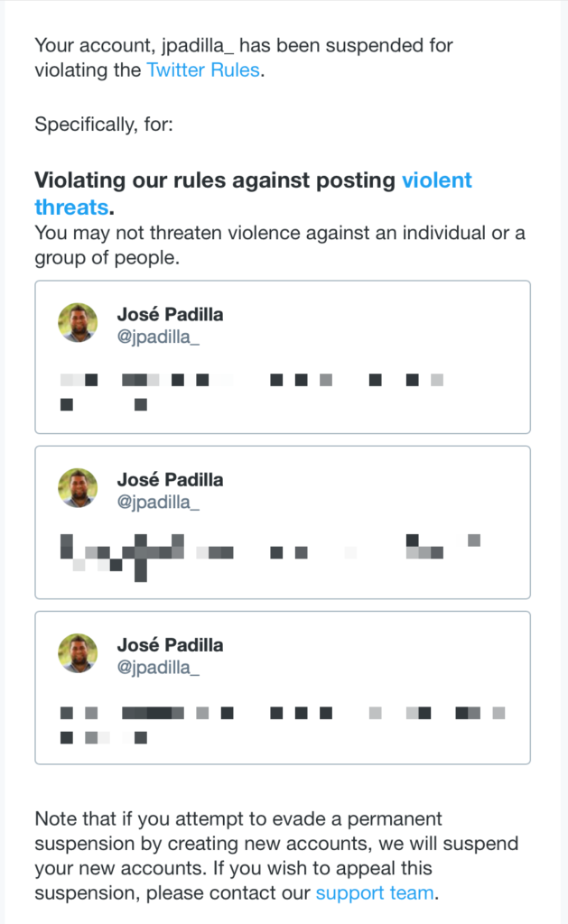568x924 pixels.
Task: Click the note about evading permanent suspension
Action: (276, 855)
